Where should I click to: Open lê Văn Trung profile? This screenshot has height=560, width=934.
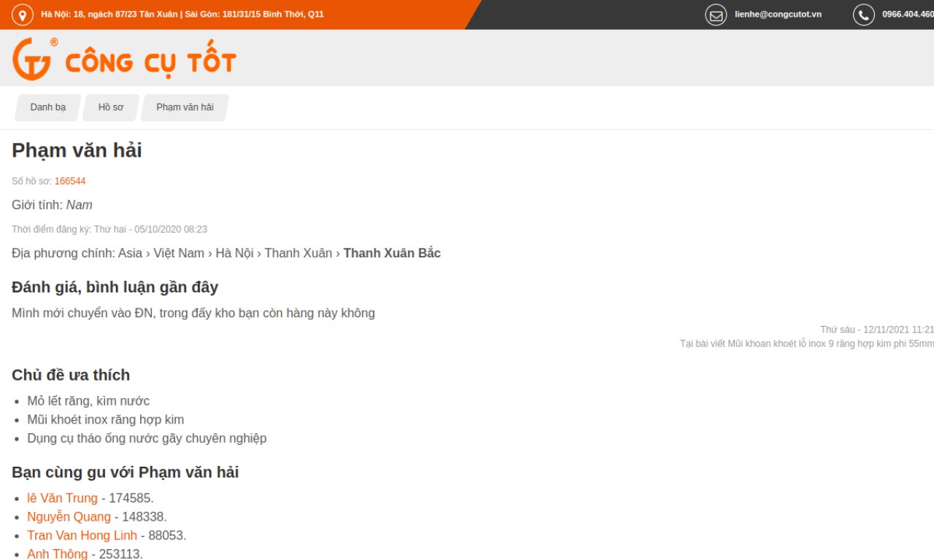[62, 498]
